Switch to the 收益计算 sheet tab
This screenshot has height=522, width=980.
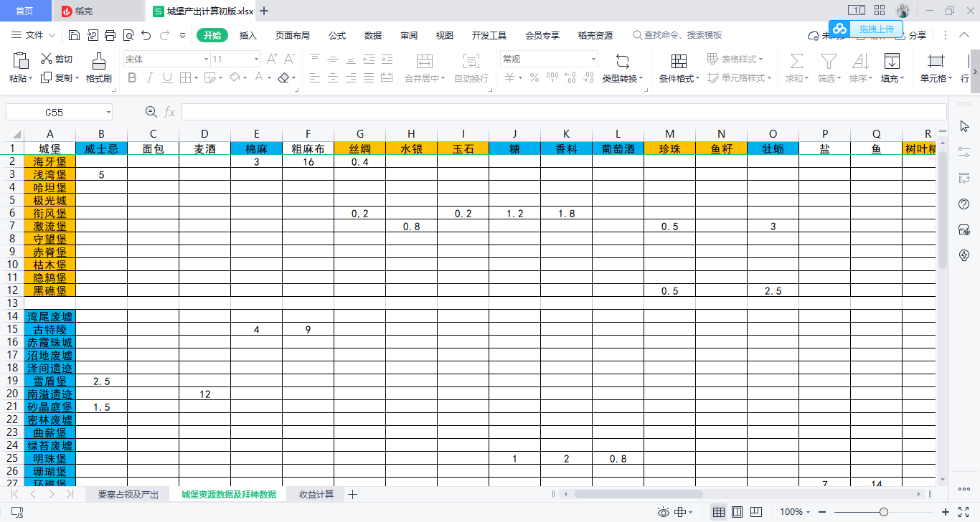[316, 494]
